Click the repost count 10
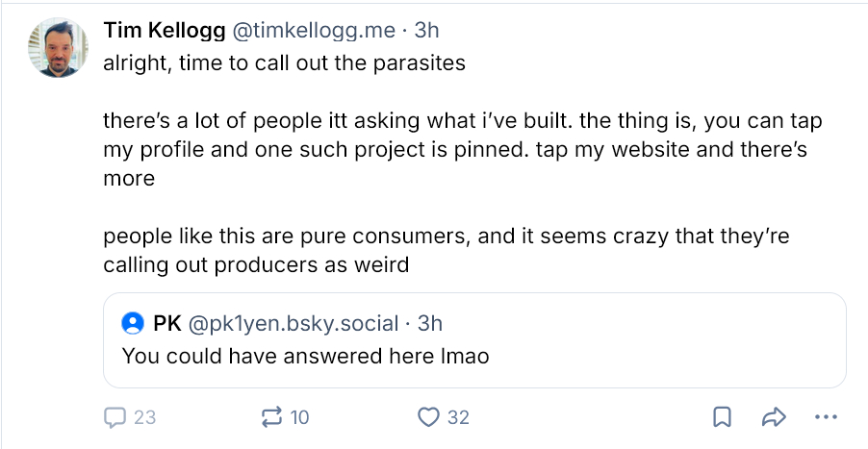Screen dimensions: 868x449 tap(299, 417)
